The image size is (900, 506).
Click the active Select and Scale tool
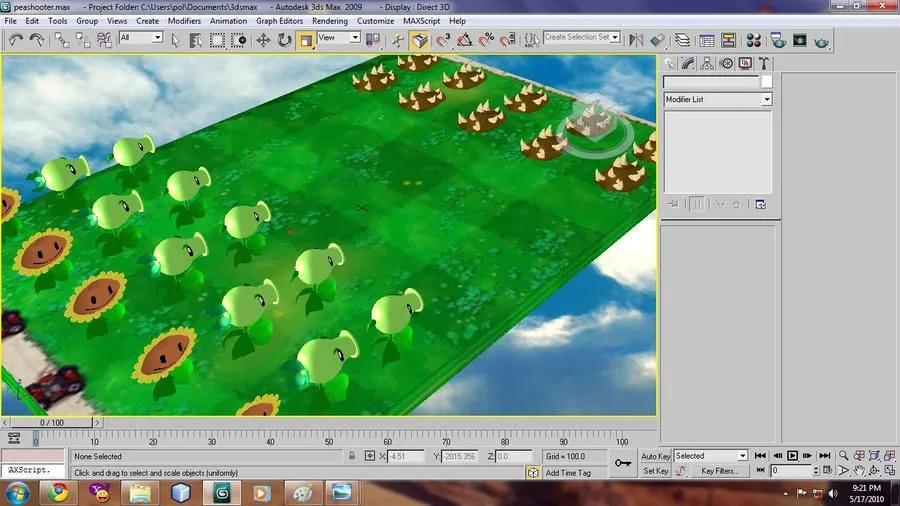pyautogui.click(x=306, y=40)
